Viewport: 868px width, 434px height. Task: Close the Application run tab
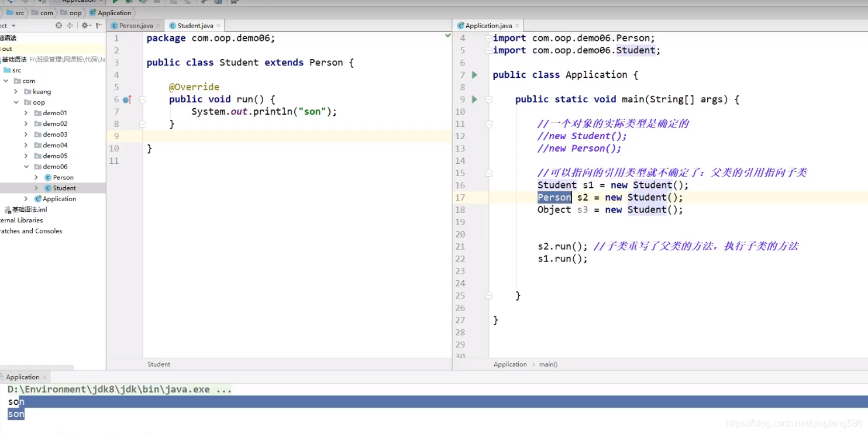click(x=44, y=377)
